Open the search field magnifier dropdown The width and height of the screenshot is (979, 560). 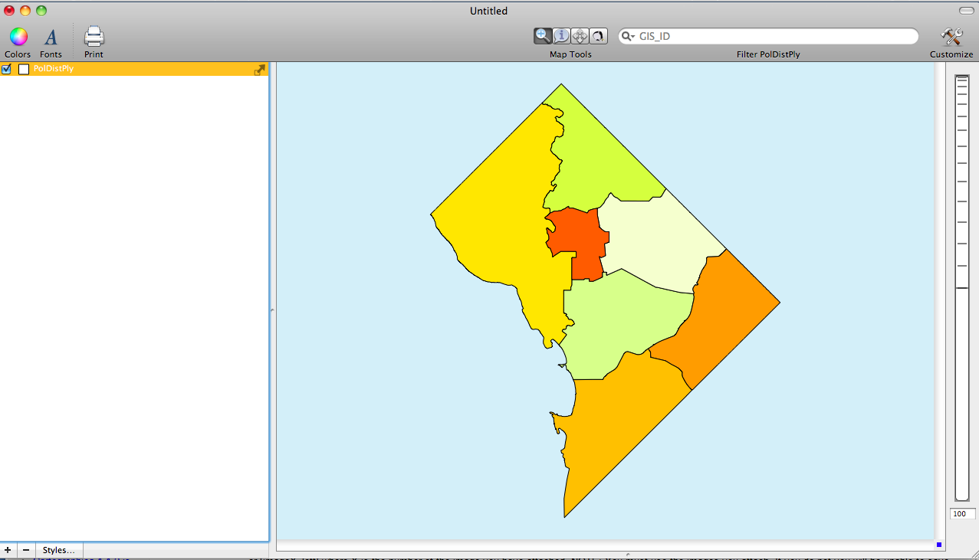[x=628, y=36]
